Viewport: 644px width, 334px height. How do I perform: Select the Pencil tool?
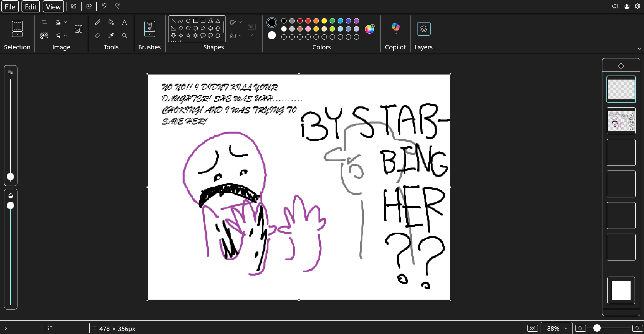pos(98,22)
